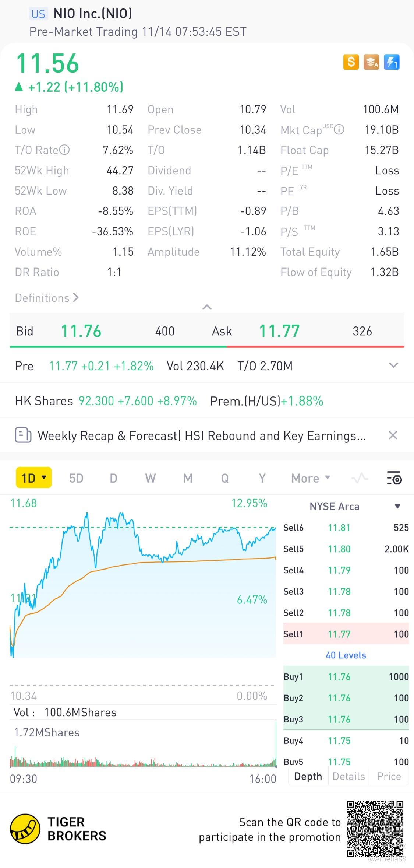The image size is (414, 868).
Task: Tap the 40 Levels link
Action: (x=346, y=655)
